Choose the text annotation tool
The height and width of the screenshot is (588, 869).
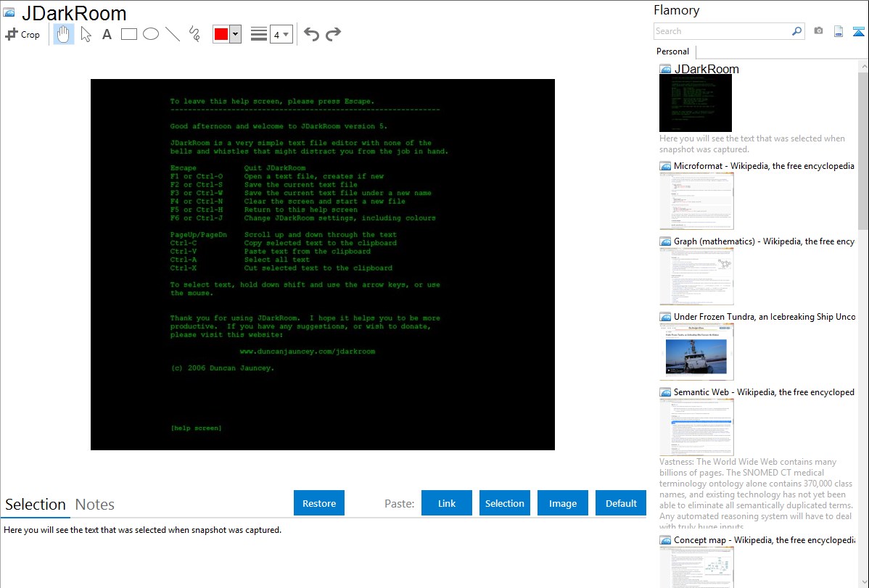(107, 34)
